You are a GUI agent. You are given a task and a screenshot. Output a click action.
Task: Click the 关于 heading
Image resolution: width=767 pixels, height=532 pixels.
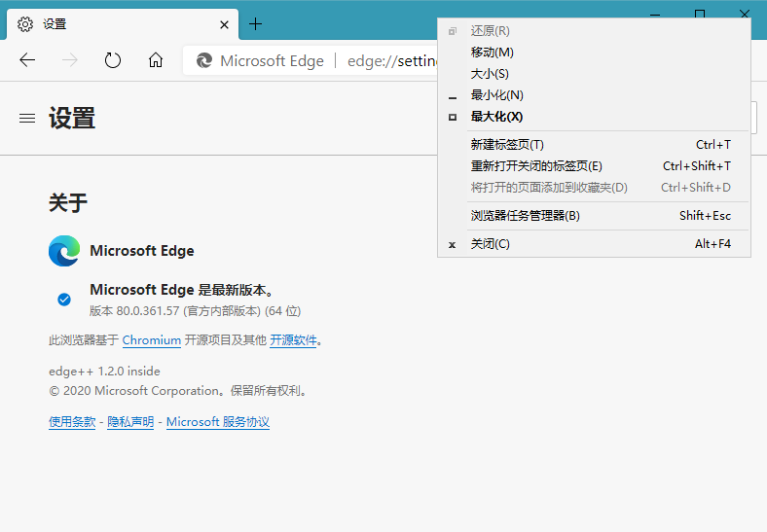tap(68, 203)
